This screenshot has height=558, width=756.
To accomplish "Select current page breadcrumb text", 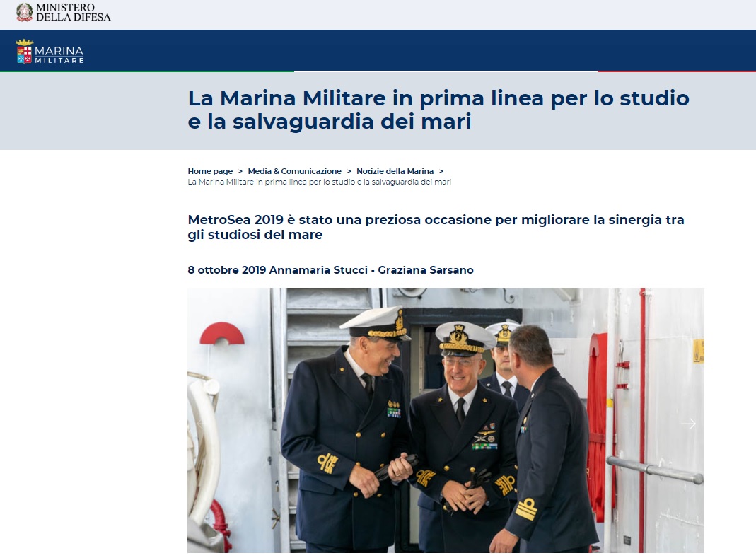I will pyautogui.click(x=319, y=182).
